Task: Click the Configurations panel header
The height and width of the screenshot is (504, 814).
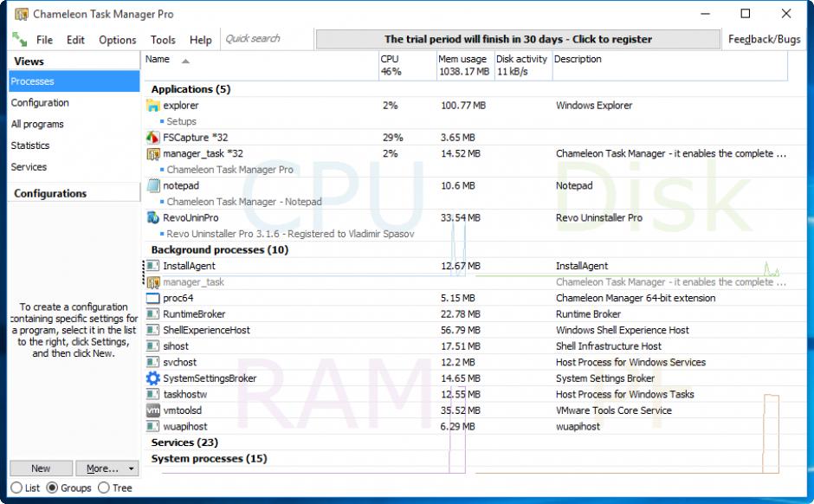Action: 74,194
